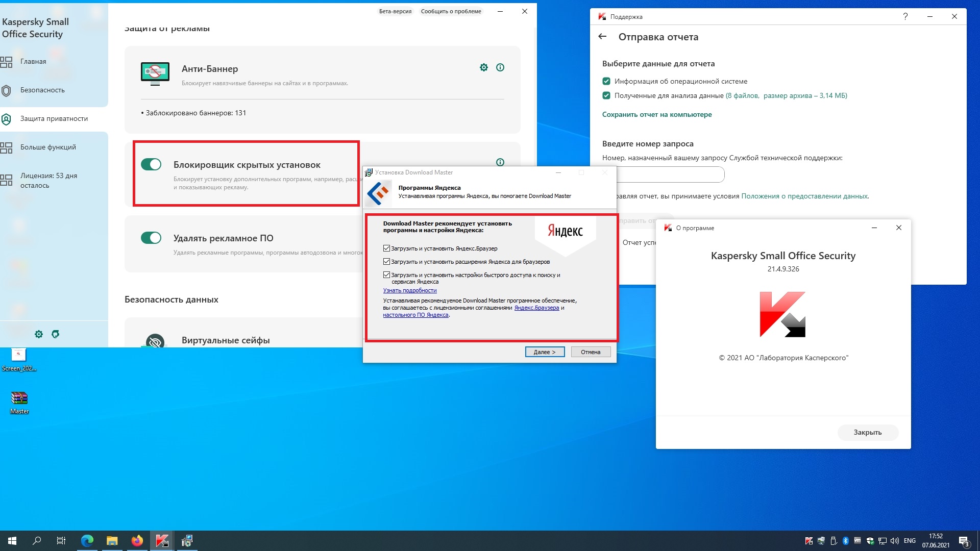Go back in the Support window

tap(602, 37)
